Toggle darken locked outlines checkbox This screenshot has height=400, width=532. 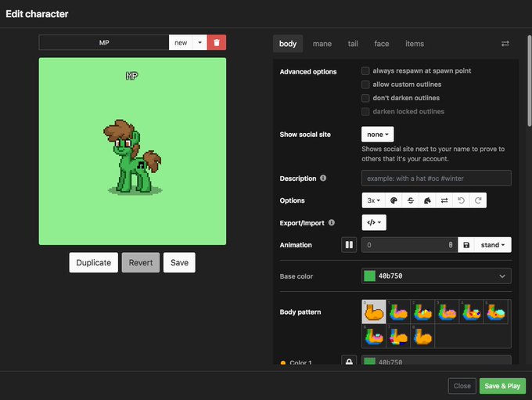[365, 111]
